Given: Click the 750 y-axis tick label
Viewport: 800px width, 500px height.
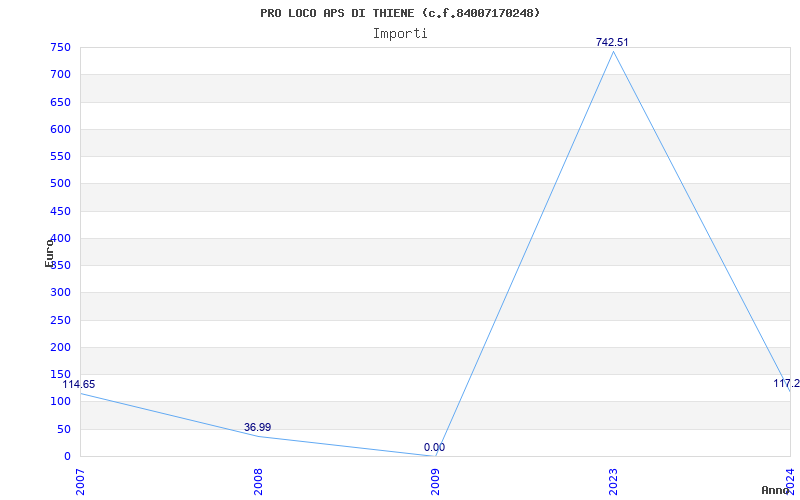Looking at the screenshot, I should pos(60,47).
